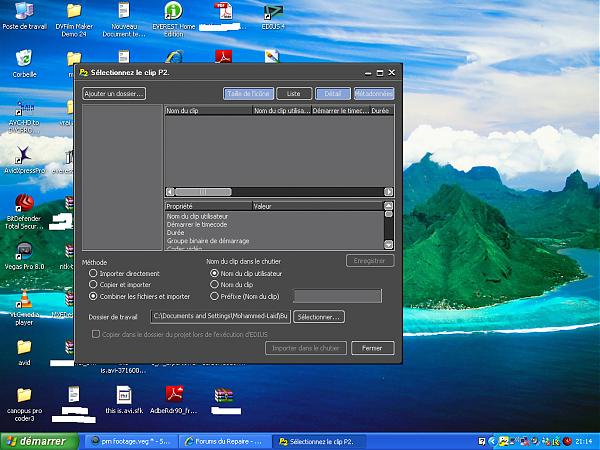Sort by Démarrer le timecode column header

(341, 111)
